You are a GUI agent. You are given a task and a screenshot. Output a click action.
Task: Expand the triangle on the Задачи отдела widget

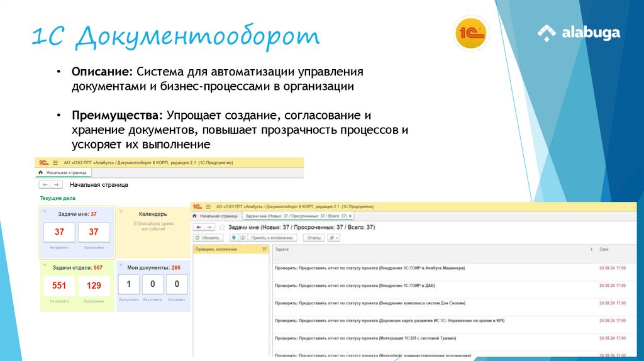[x=45, y=265]
